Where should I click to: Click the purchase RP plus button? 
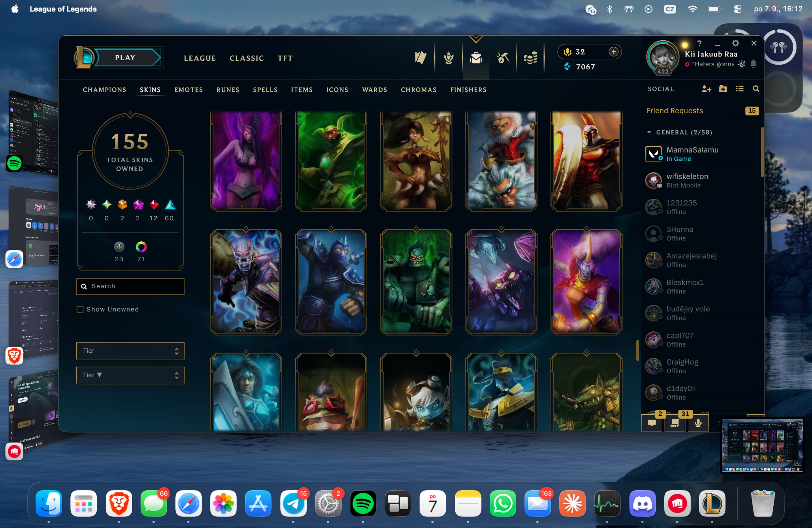[x=613, y=51]
